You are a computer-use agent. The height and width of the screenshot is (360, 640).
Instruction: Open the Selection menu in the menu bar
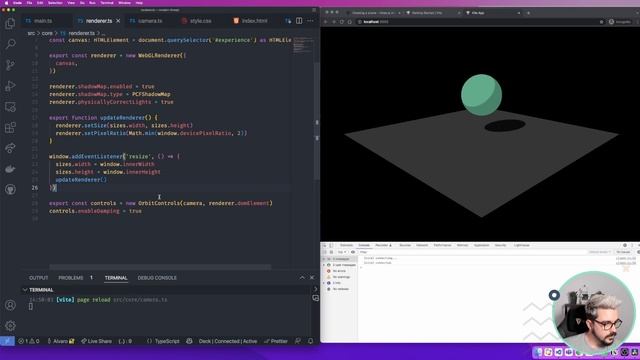click(55, 3)
